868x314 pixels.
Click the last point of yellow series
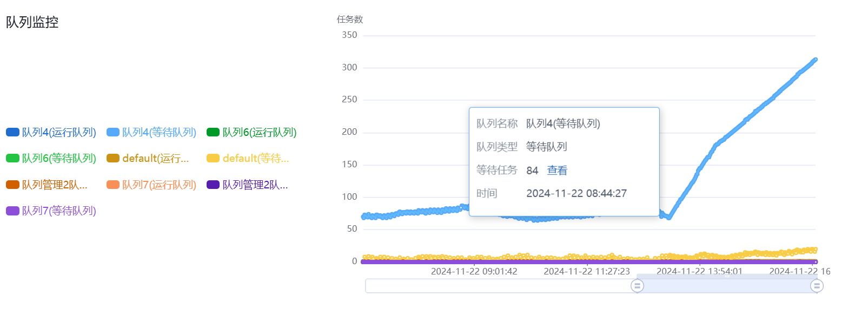[815, 250]
